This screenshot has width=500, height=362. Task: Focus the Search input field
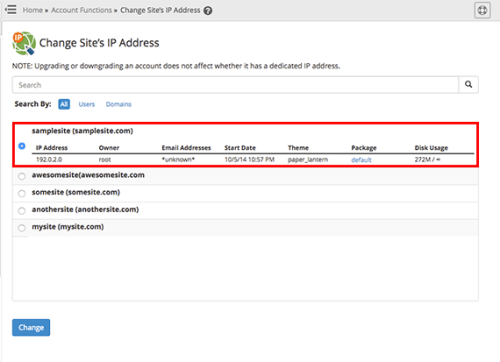(235, 85)
